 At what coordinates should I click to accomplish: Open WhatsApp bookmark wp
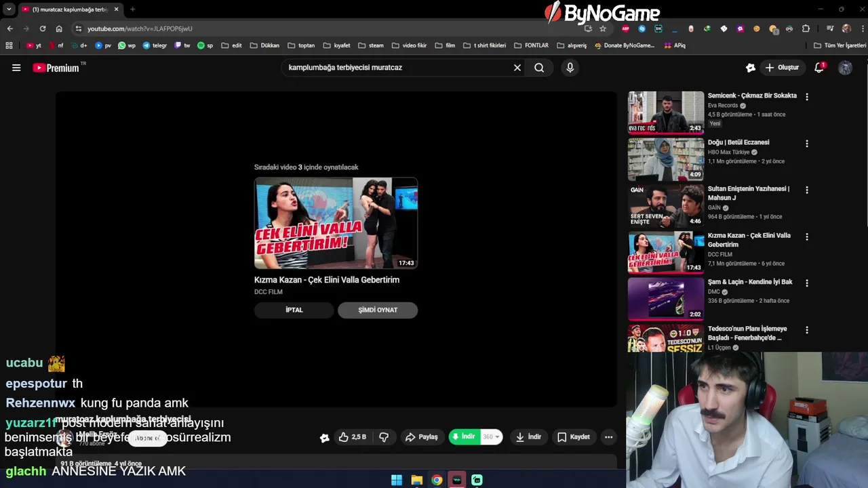click(x=126, y=45)
